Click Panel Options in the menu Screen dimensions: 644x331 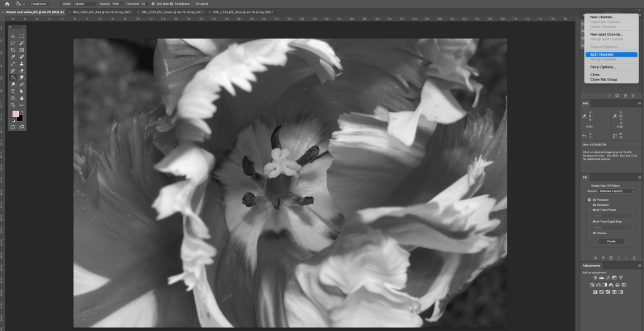[x=602, y=67]
